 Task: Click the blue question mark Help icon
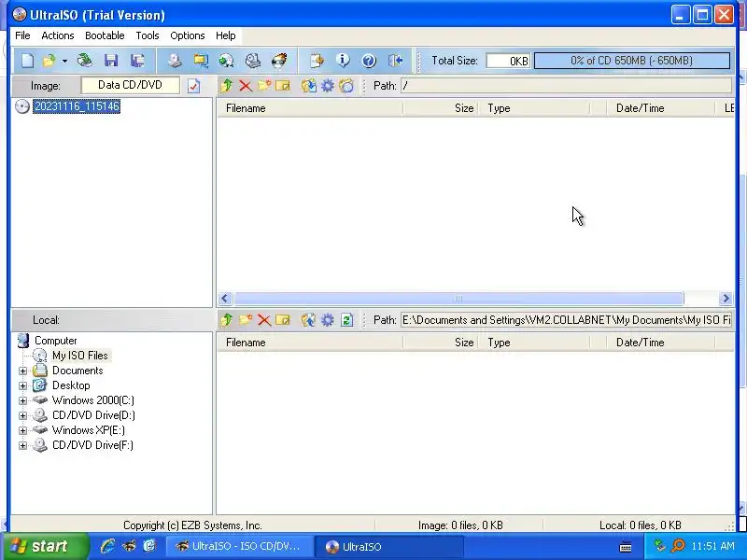(369, 61)
